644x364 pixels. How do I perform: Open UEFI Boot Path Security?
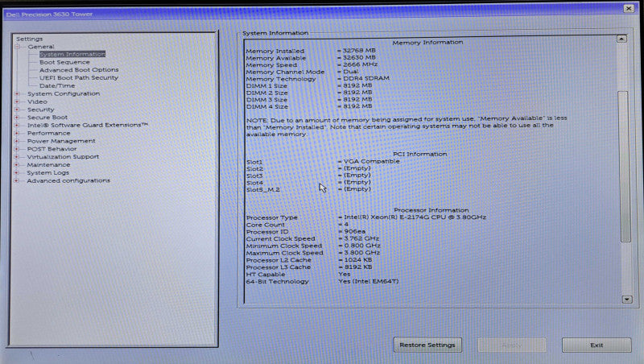(79, 77)
